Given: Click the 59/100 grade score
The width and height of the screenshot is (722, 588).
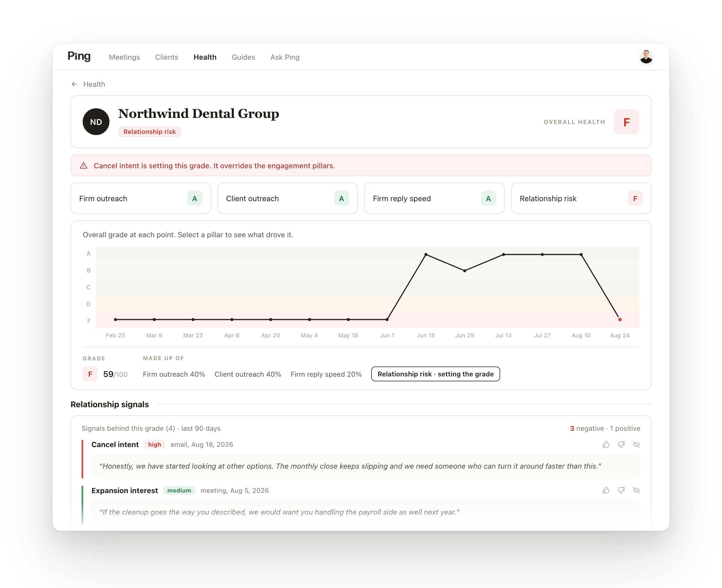Looking at the screenshot, I should coord(115,374).
